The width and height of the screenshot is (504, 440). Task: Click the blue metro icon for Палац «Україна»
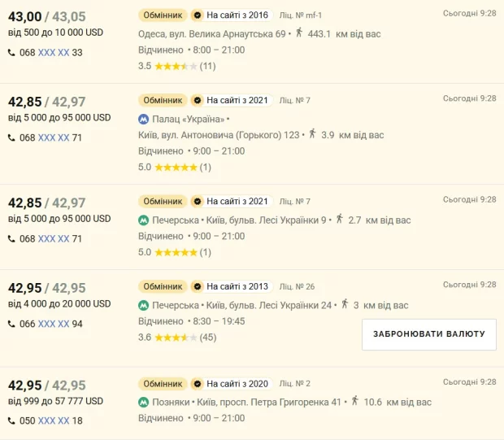pos(144,119)
